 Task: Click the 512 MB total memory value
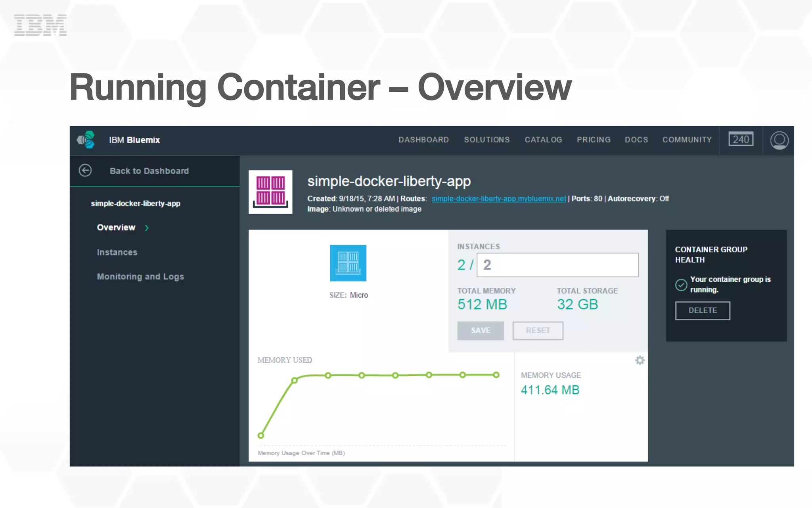(482, 304)
